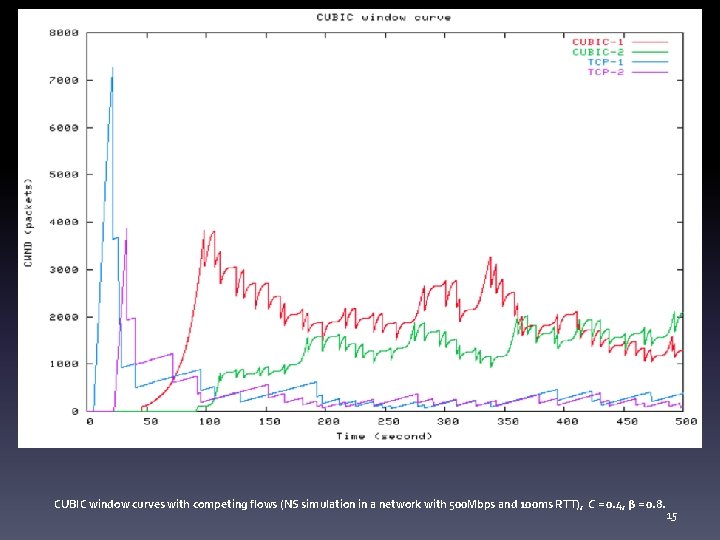Click the y-axis value 8000
Screen dimensions: 720x540
pos(64,33)
